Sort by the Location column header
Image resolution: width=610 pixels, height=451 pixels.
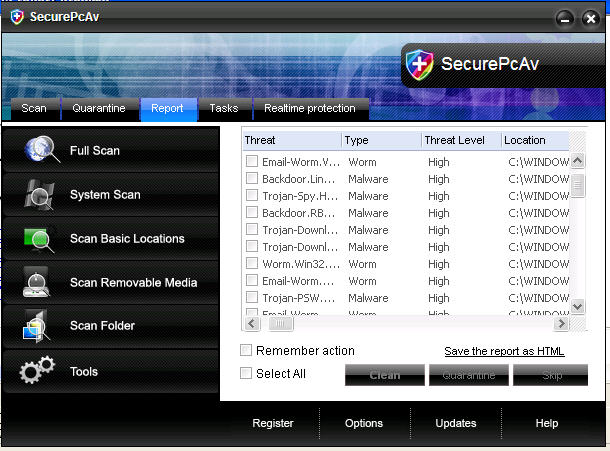[x=535, y=140]
